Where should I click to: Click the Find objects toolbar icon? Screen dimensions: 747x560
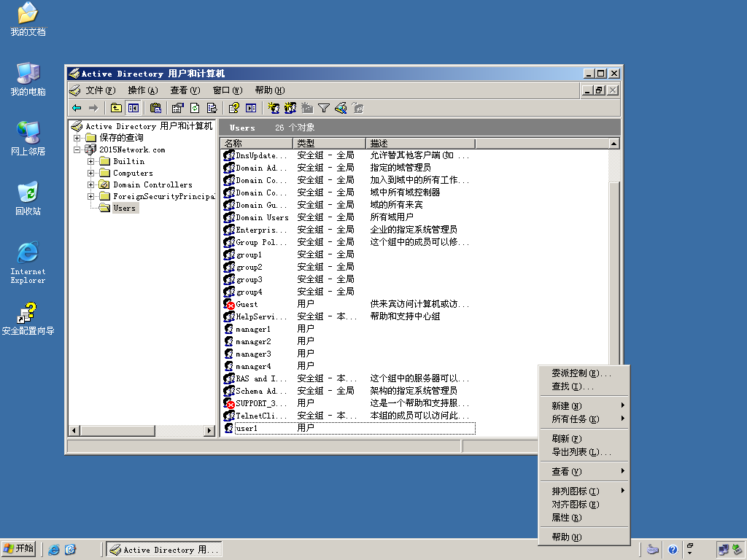pos(341,108)
